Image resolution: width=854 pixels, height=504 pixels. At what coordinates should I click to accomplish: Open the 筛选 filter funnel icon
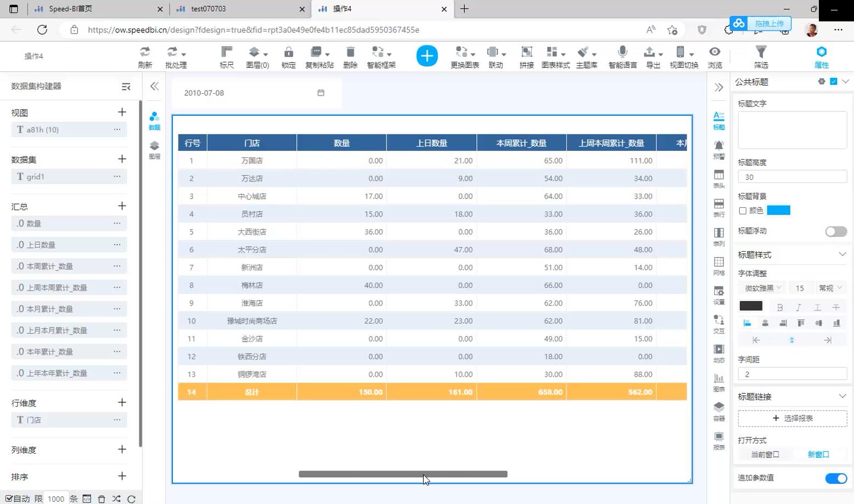tap(761, 52)
